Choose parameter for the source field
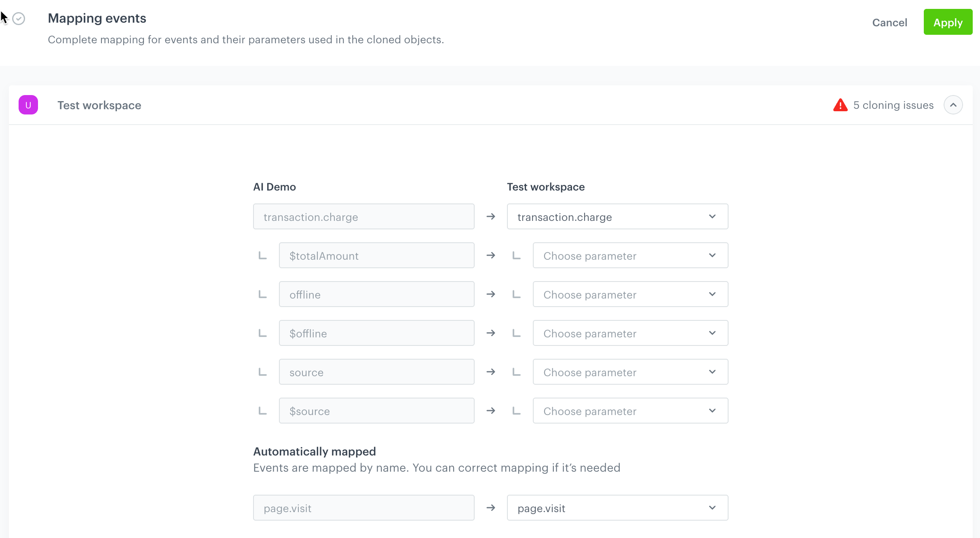980x538 pixels. (630, 372)
